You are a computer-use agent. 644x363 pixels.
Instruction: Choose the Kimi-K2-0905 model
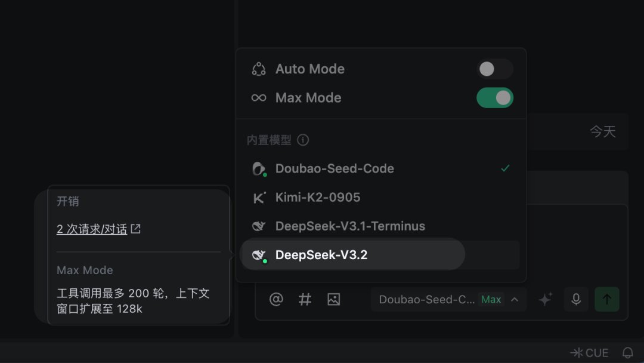point(317,198)
